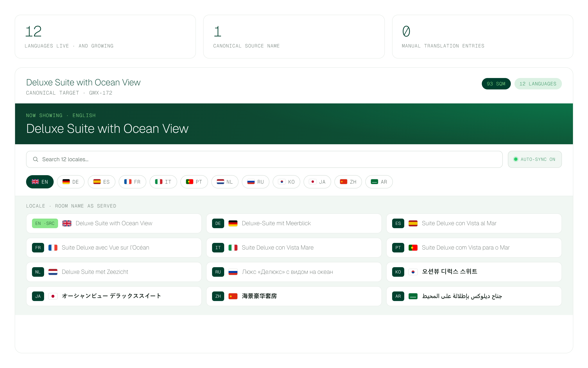588x368 pixels.
Task: Select the Japanese room name text
Action: coord(111,296)
